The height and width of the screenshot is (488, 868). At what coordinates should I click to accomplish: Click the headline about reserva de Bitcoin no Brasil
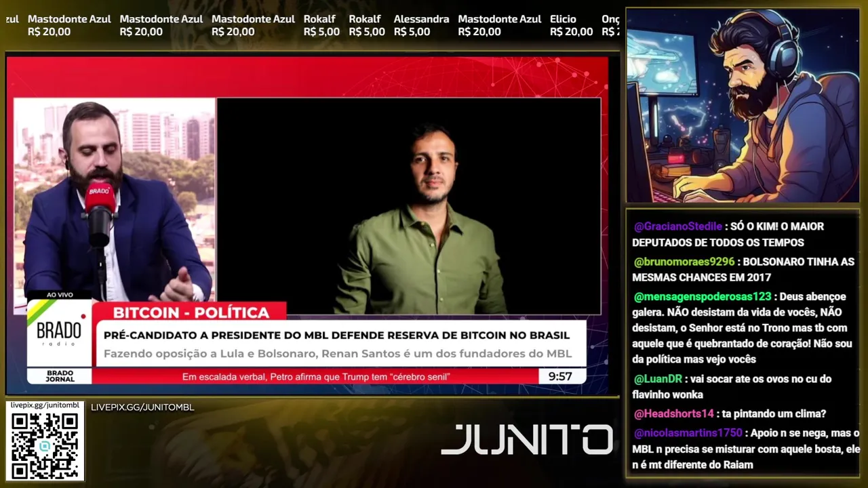[x=336, y=335]
